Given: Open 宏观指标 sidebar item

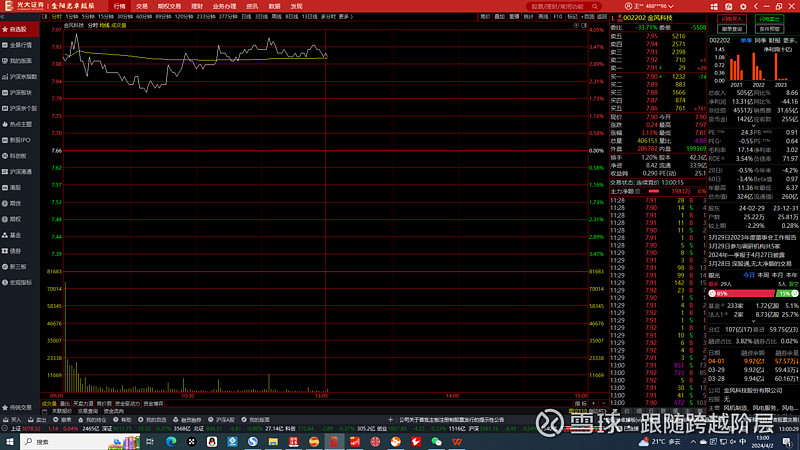Looking at the screenshot, I should coord(17,283).
